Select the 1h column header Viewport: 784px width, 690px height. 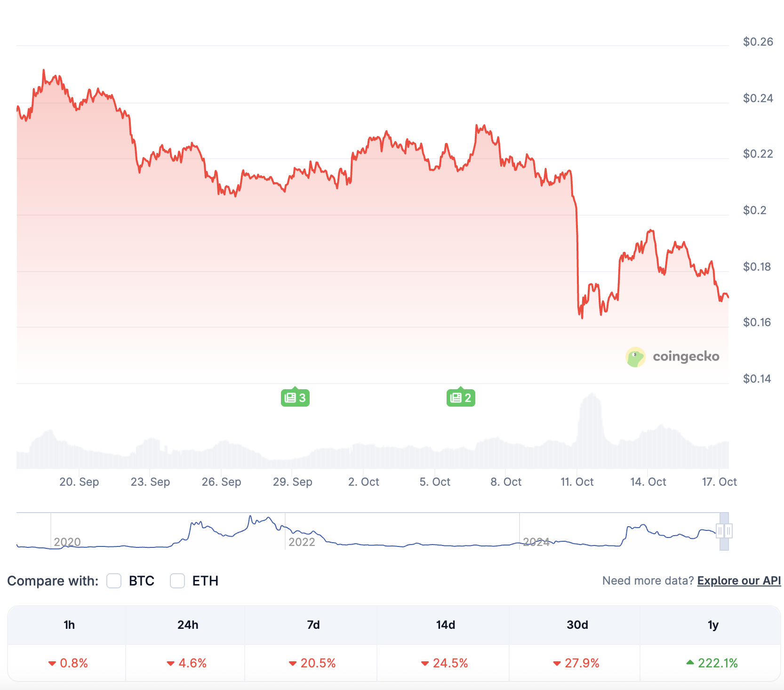[x=69, y=625]
